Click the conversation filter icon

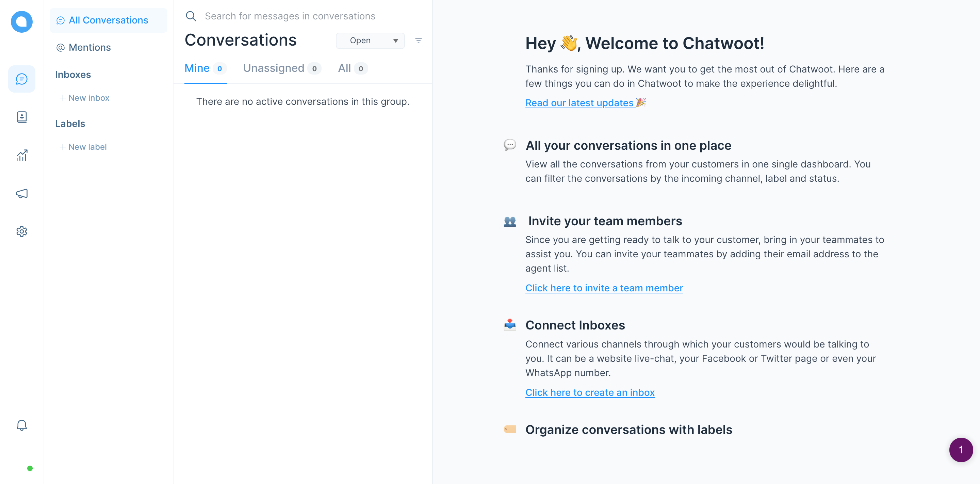[x=418, y=41]
